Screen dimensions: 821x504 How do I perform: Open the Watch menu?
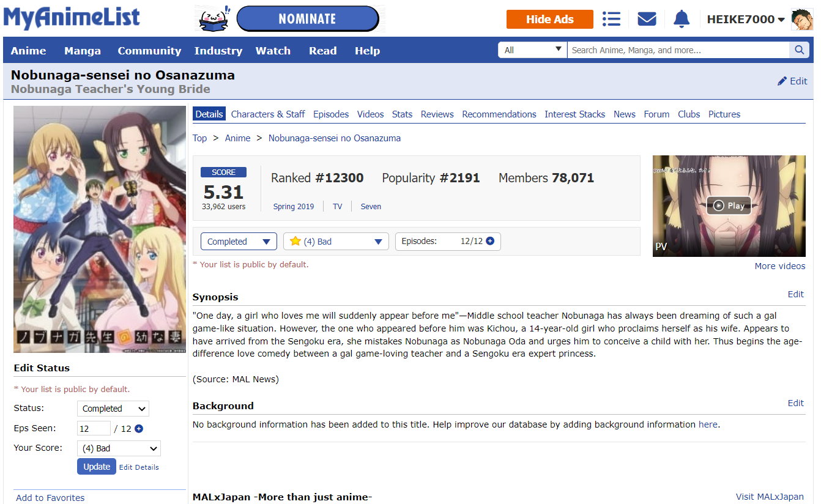coord(273,51)
